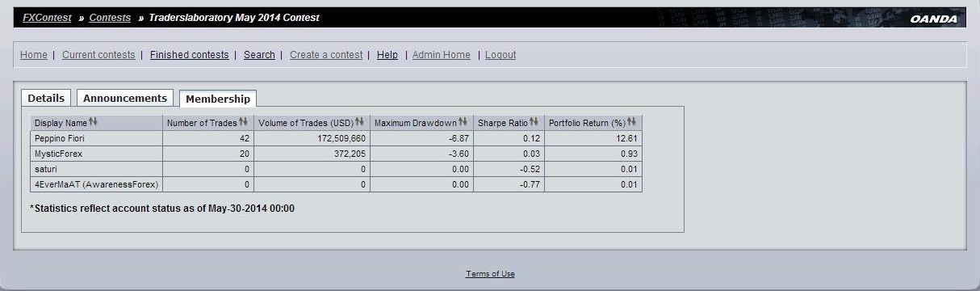Sort by Portfolio Return arrows icon

(632, 122)
